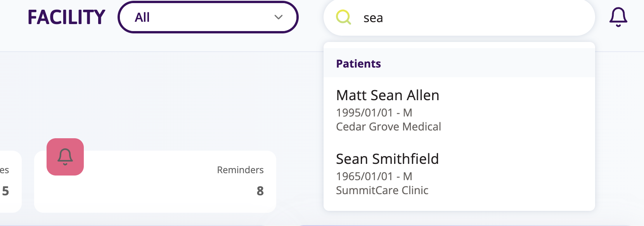The width and height of the screenshot is (644, 226).
Task: Click the magnifier search icon
Action: pos(343,17)
